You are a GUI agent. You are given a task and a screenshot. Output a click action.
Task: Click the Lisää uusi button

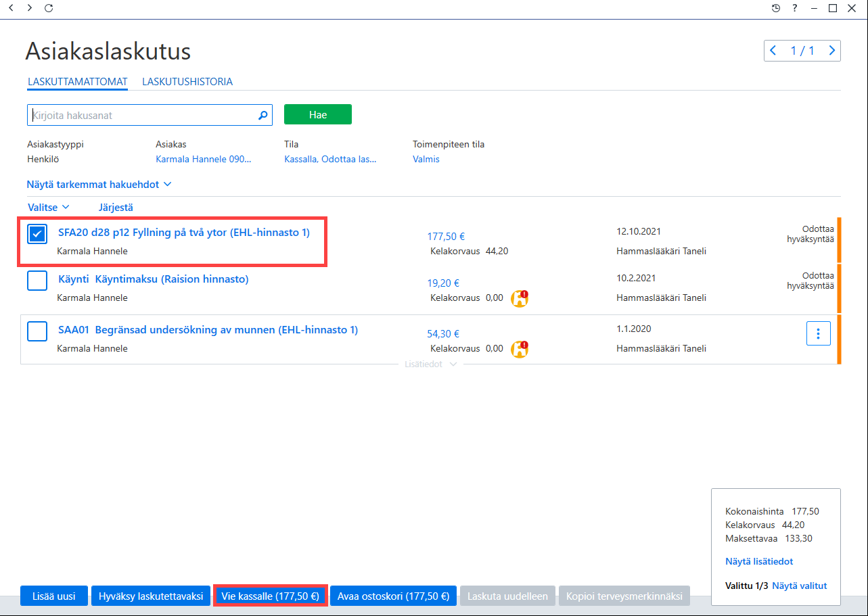tap(54, 596)
